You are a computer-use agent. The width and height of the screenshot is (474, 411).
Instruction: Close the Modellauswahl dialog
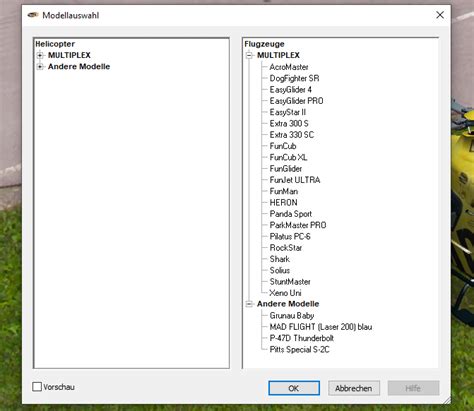coord(440,15)
